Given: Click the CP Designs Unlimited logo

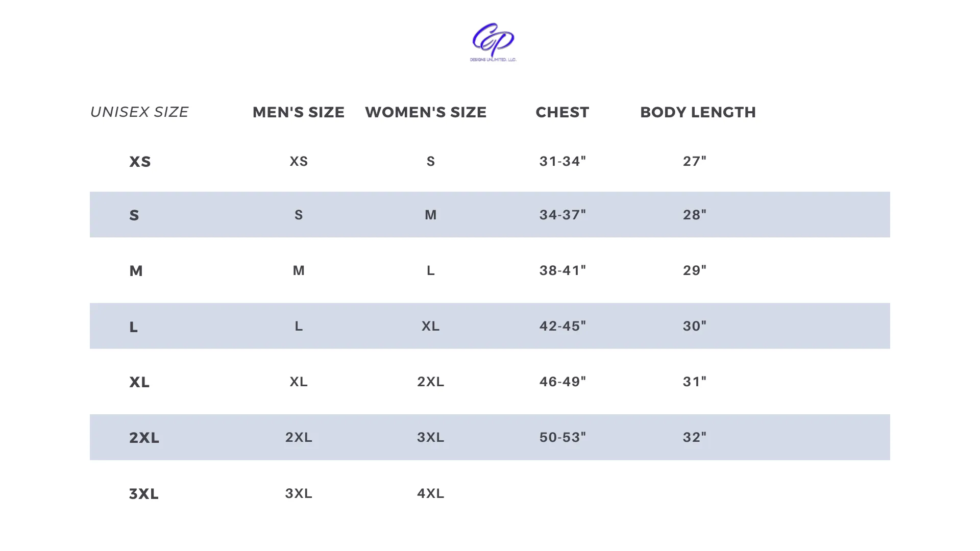Looking at the screenshot, I should pyautogui.click(x=493, y=42).
